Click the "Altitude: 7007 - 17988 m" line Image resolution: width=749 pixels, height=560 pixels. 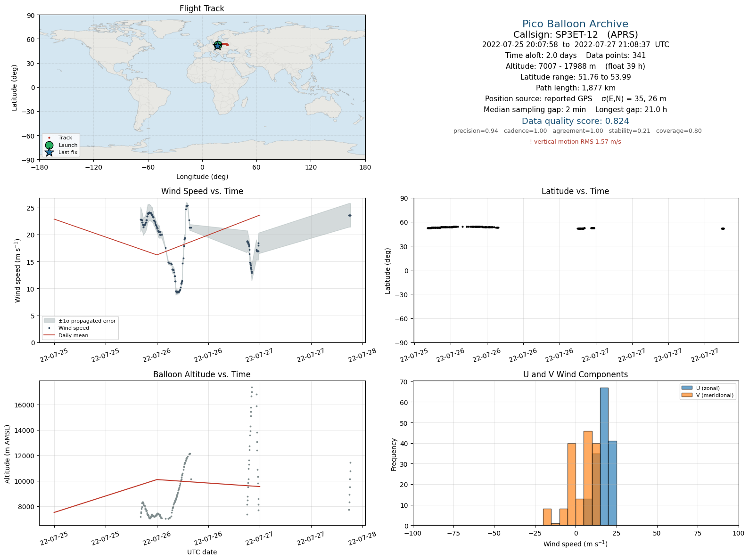pyautogui.click(x=575, y=66)
